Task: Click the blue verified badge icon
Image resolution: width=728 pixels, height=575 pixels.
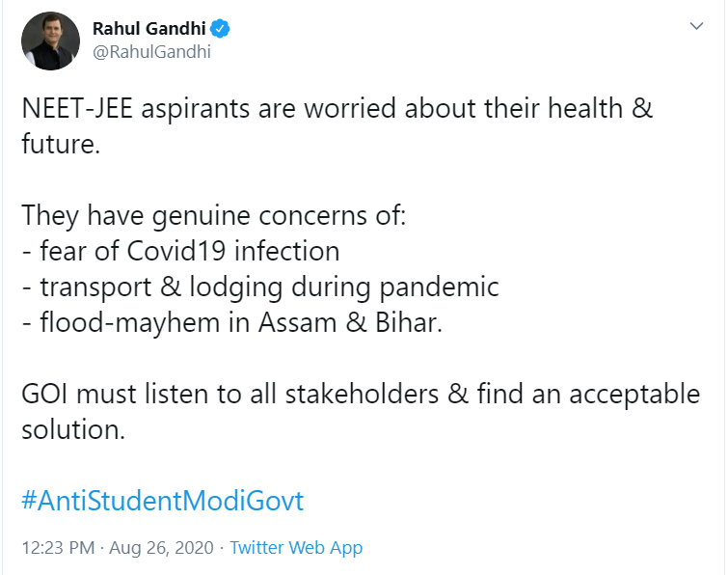Action: coord(221,29)
